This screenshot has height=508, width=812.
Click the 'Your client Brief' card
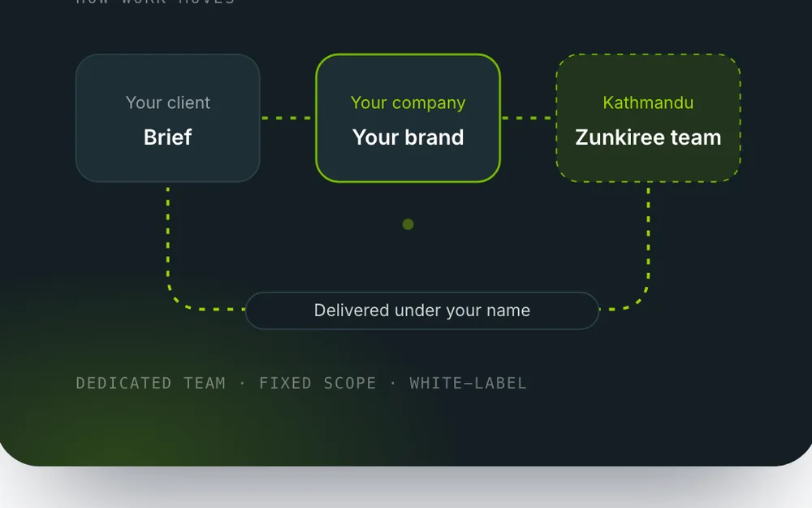pos(168,118)
